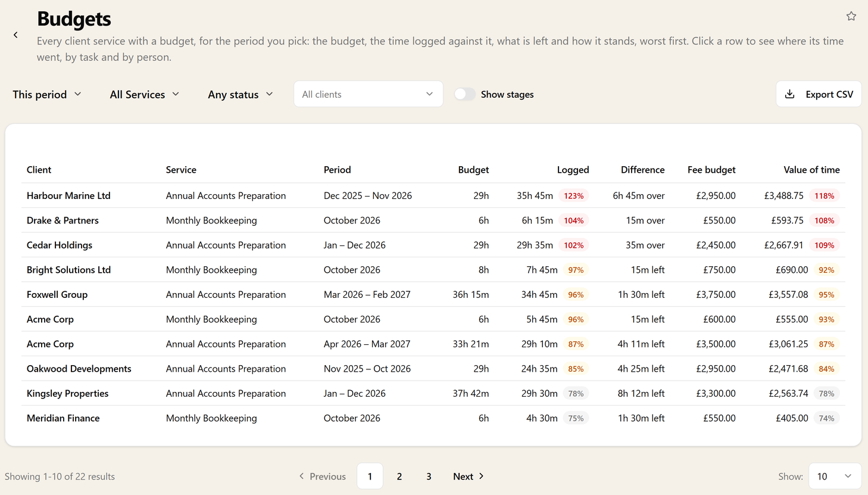The image size is (868, 495).
Task: Click the Service column header
Action: (x=181, y=170)
